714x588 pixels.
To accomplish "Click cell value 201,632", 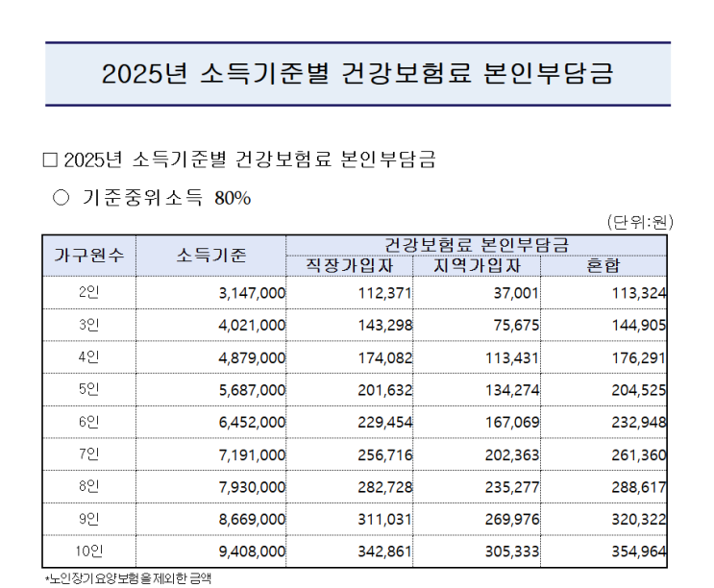I will click(x=384, y=390).
